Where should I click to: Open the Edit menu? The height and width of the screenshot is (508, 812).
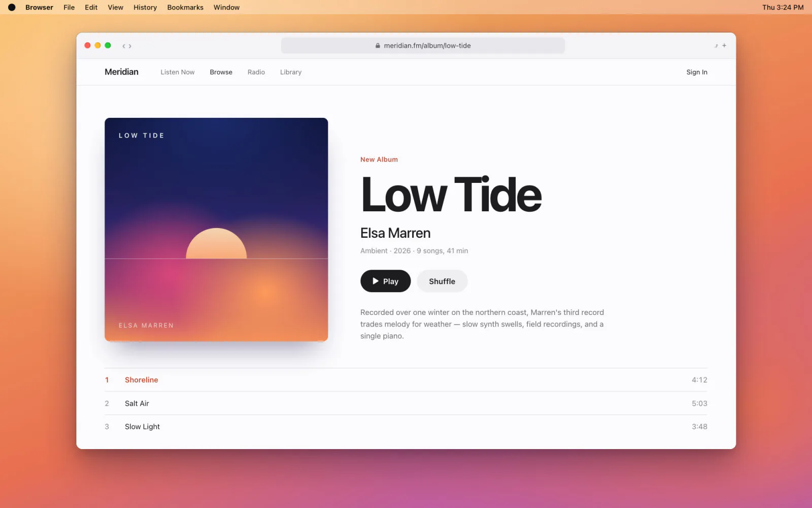[x=91, y=7]
